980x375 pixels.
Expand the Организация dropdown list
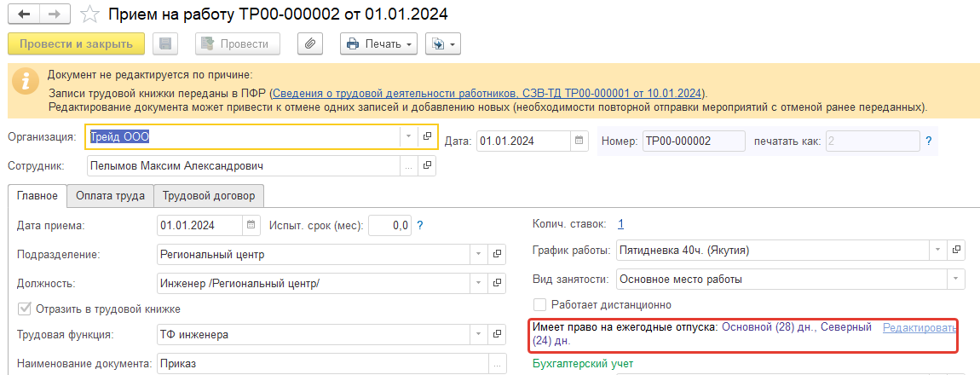tap(407, 136)
